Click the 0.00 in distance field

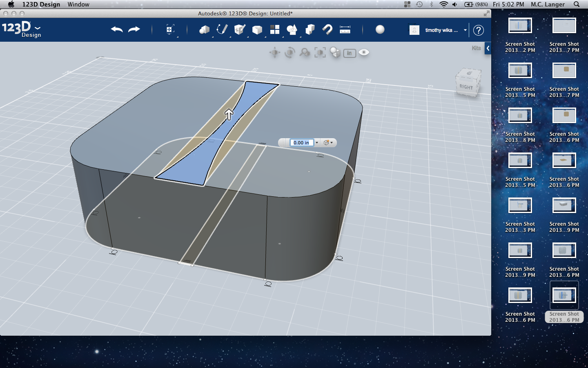click(301, 143)
